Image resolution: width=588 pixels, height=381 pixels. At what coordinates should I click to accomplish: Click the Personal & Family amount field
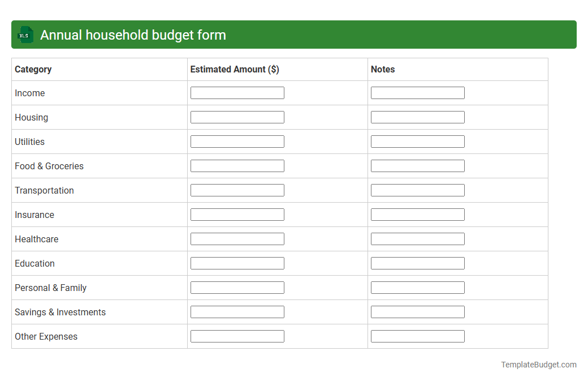237,287
